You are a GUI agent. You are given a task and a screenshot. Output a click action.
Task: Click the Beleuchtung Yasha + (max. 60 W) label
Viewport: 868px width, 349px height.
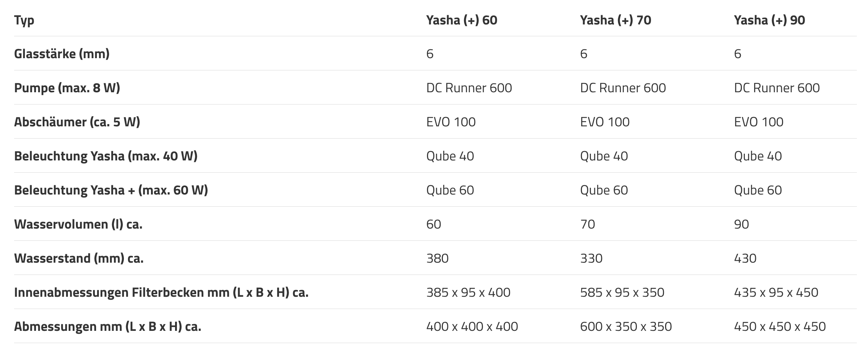111,190
